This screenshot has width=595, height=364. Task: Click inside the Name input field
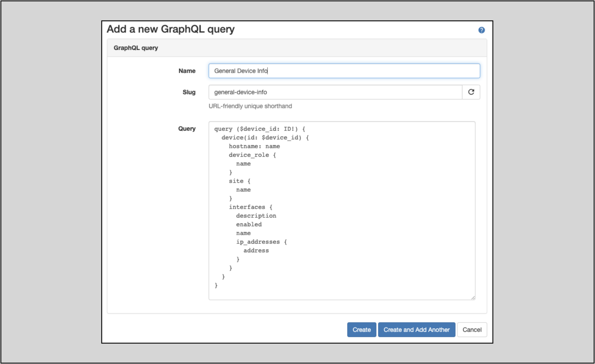coord(341,71)
